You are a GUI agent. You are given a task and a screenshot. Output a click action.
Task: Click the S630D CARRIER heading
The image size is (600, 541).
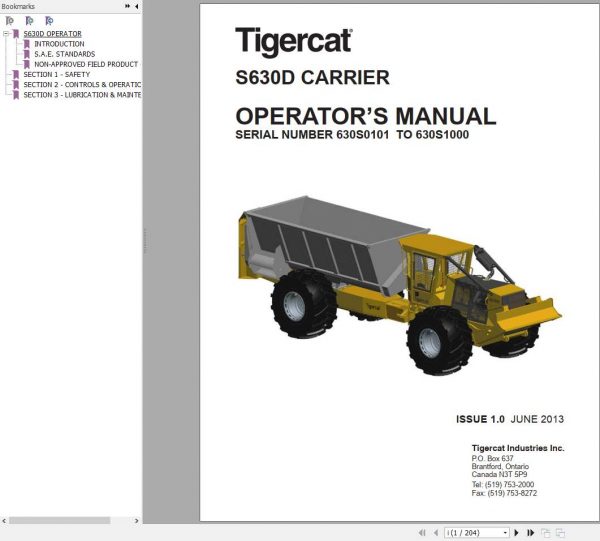[312, 78]
